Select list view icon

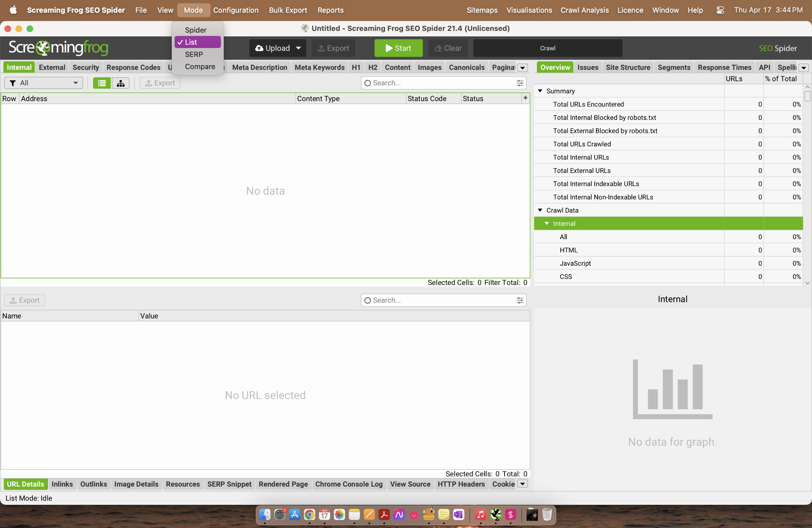[x=102, y=83]
